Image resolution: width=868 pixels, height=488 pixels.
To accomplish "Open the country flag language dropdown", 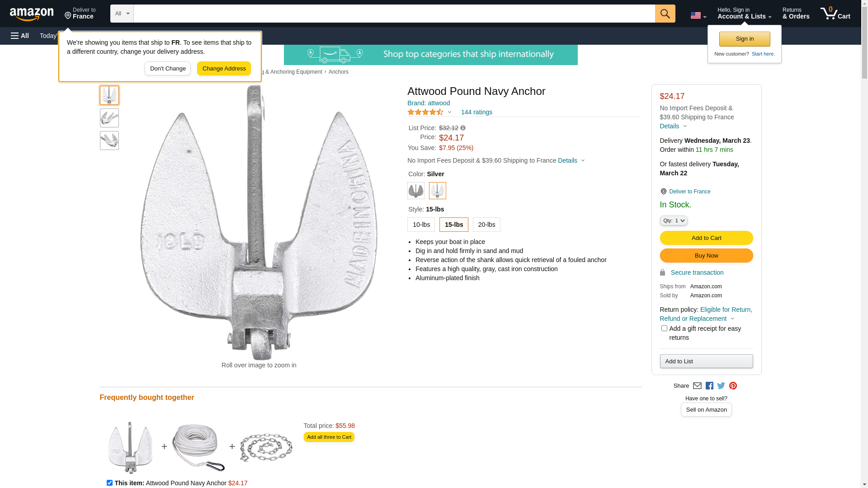I will coord(698,15).
